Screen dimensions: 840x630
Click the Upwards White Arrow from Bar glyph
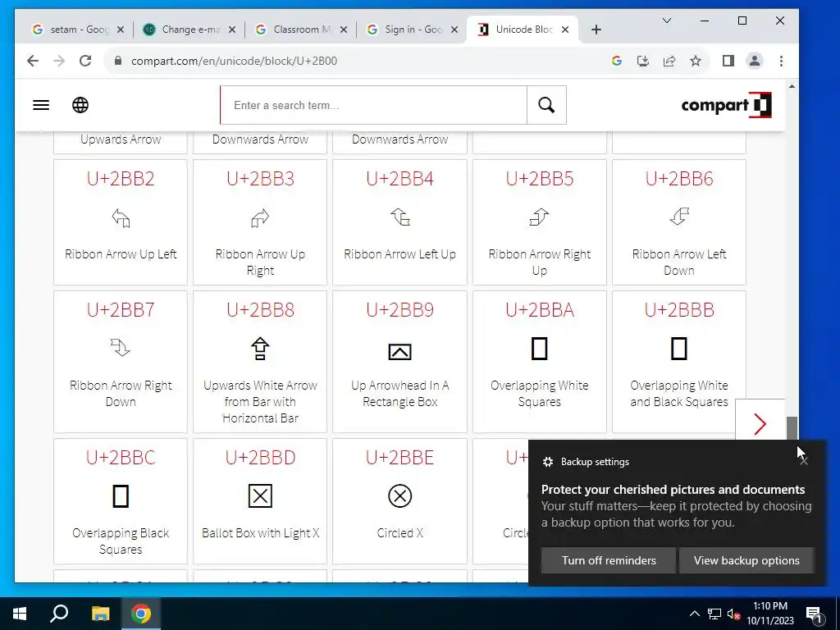tap(260, 348)
